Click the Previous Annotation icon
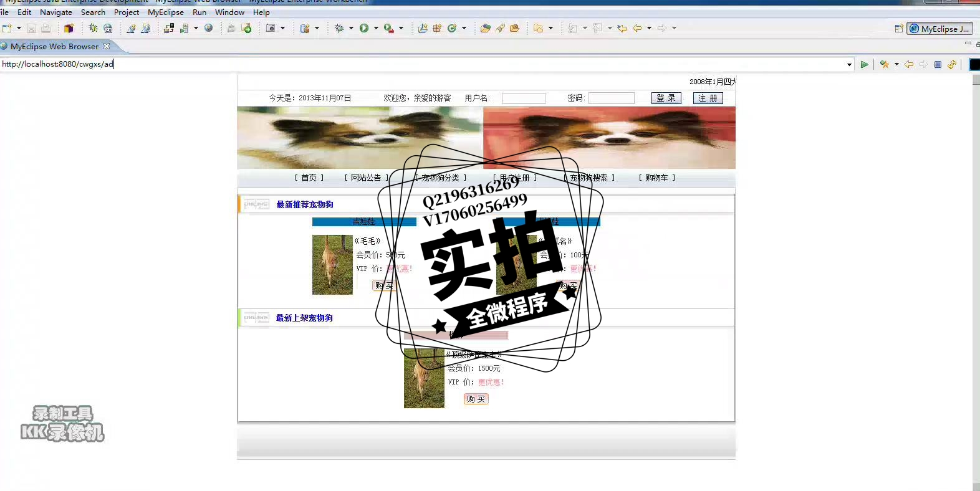Image resolution: width=980 pixels, height=491 pixels. point(597,28)
